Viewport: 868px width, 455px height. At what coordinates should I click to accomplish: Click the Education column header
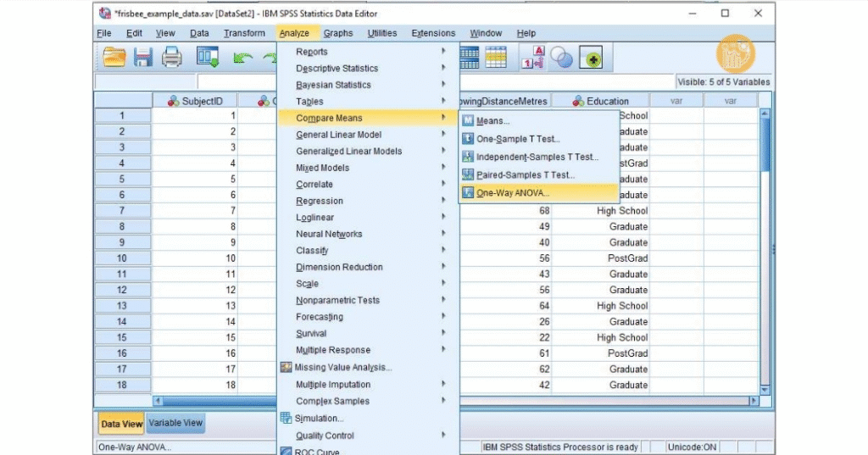click(601, 101)
